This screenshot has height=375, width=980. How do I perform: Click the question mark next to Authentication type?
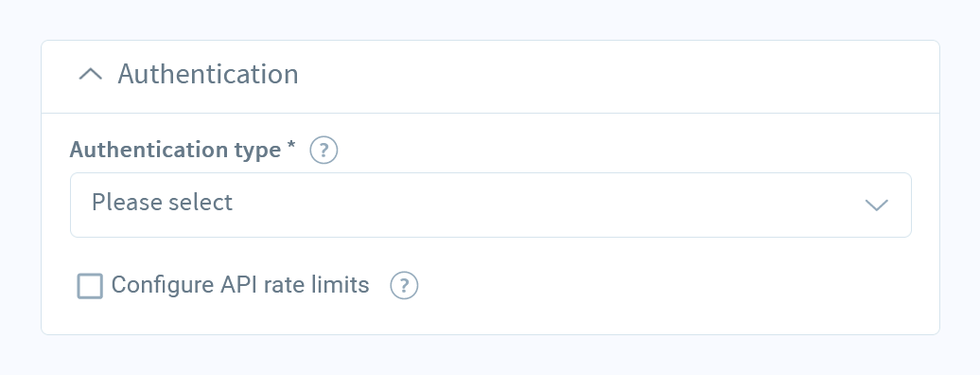[x=324, y=151]
